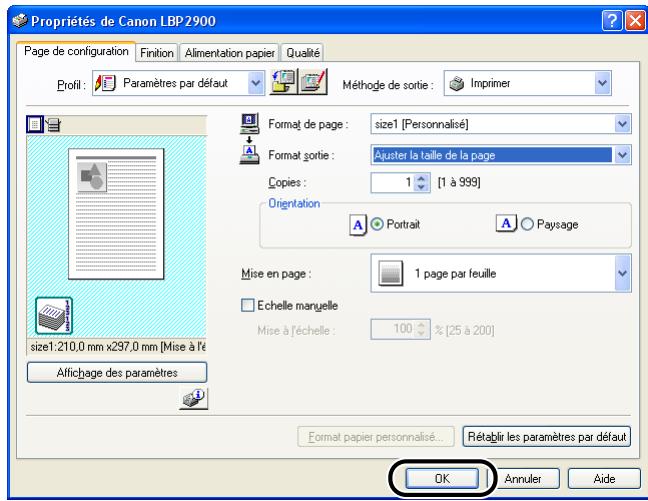
Task: Enable the Echelle manuelle checkbox
Action: (x=247, y=305)
